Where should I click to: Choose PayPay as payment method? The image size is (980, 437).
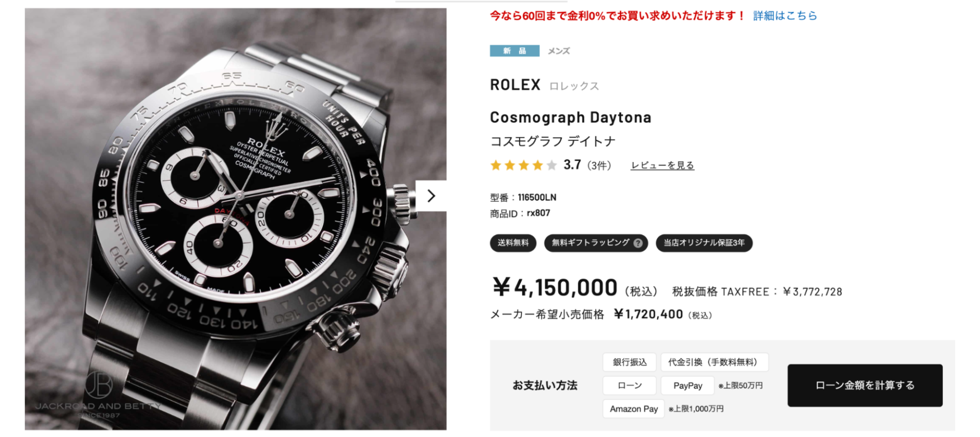click(688, 385)
